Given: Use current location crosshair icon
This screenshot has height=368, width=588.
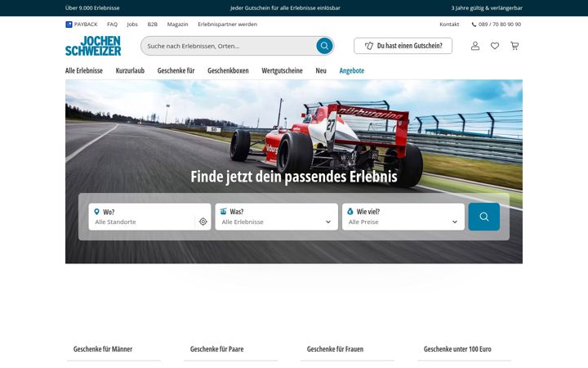Looking at the screenshot, I should (203, 222).
